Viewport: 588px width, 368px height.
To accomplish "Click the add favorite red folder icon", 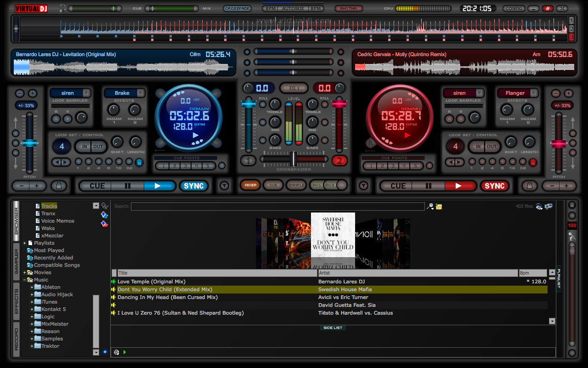I will point(105,224).
